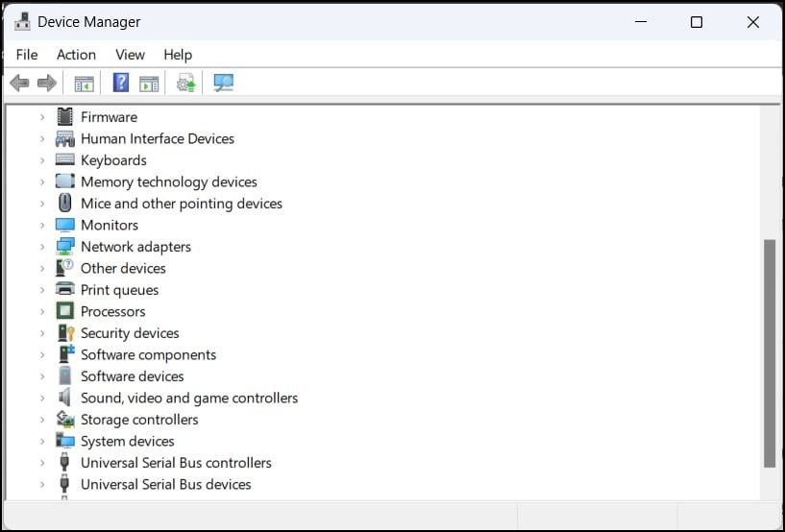Select the mouse icon for pointing devices
785x532 pixels.
[64, 204]
